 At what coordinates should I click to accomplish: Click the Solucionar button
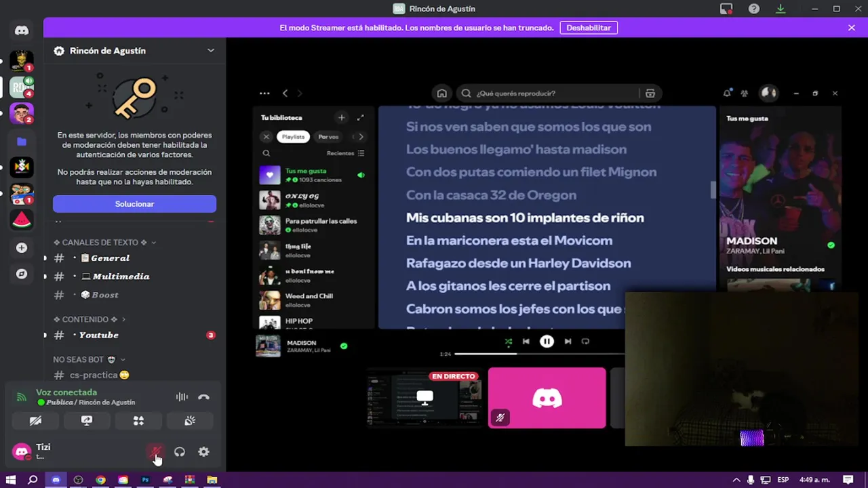click(x=134, y=204)
